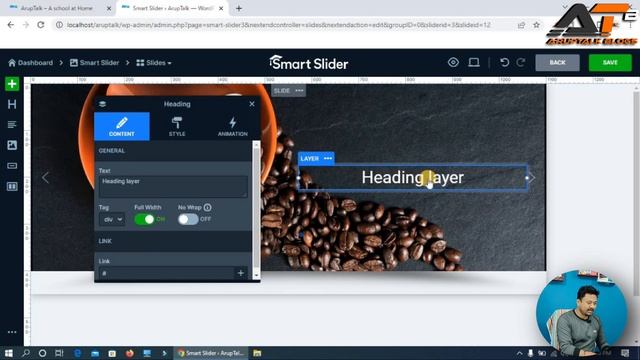Image resolution: width=640 pixels, height=360 pixels.
Task: Open Smart Slider Chrome taskbar item
Action: pos(211,353)
